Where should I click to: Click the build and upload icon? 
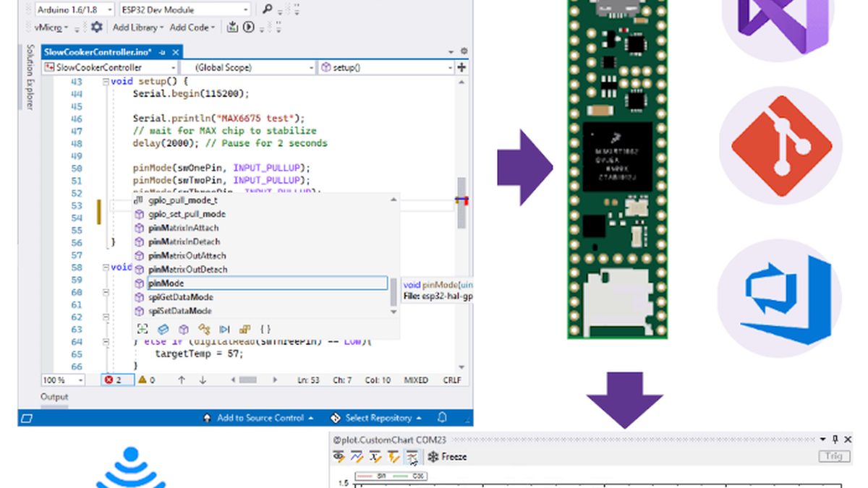pos(232,27)
